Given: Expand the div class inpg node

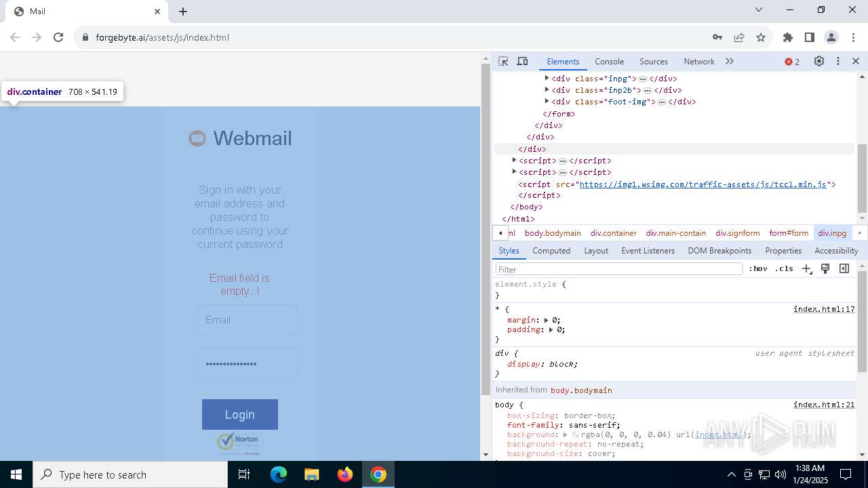Looking at the screenshot, I should click(547, 78).
